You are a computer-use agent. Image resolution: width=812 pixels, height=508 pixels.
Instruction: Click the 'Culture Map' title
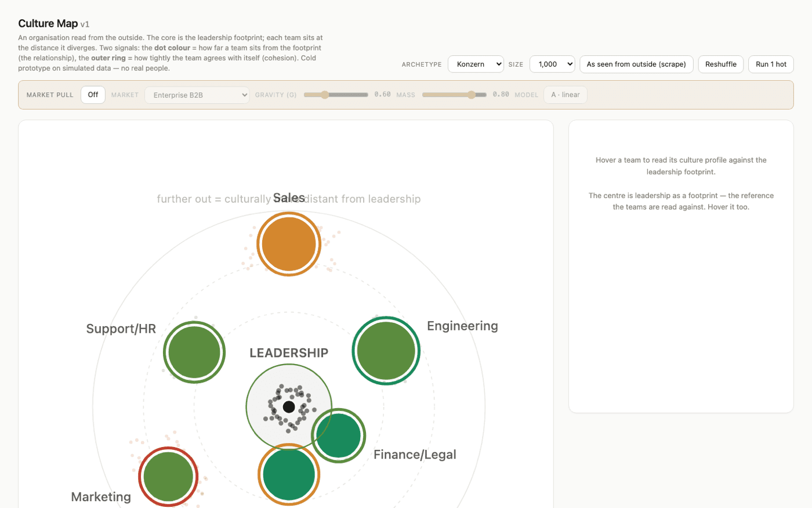48,23
